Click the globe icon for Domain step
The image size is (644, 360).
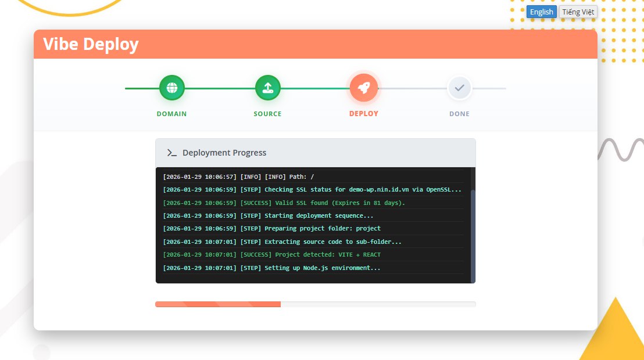[172, 88]
